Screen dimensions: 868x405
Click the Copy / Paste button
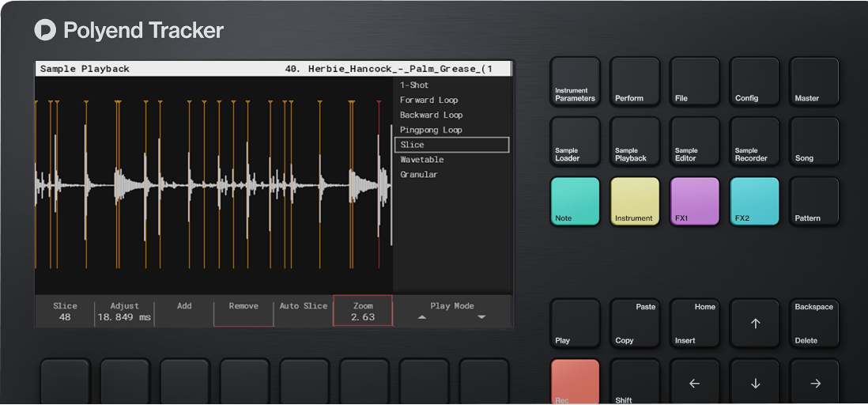tap(635, 324)
